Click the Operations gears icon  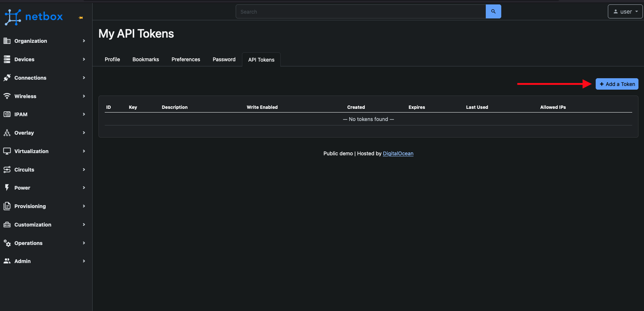(x=7, y=243)
